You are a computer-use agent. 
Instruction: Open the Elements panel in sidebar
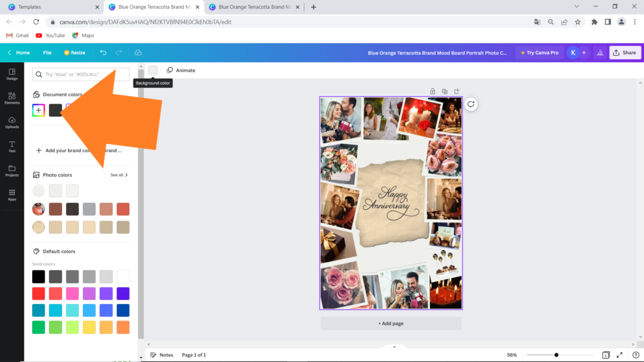click(12, 97)
